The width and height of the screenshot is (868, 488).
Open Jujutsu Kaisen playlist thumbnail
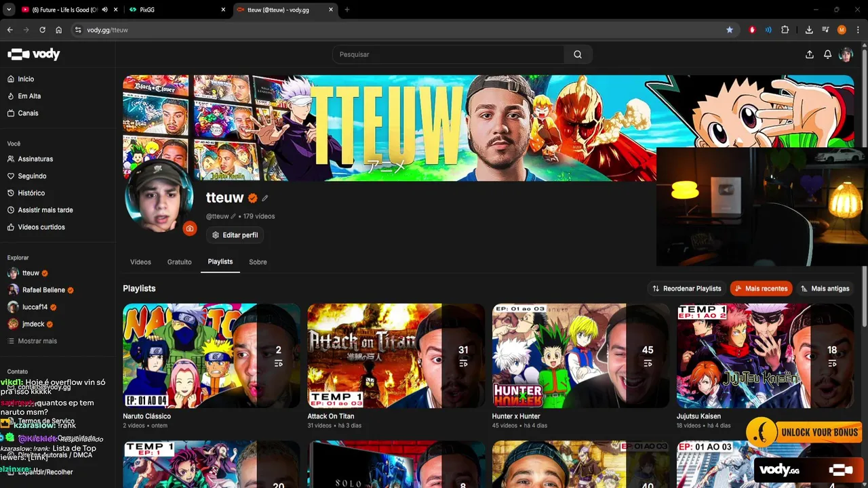tap(765, 356)
